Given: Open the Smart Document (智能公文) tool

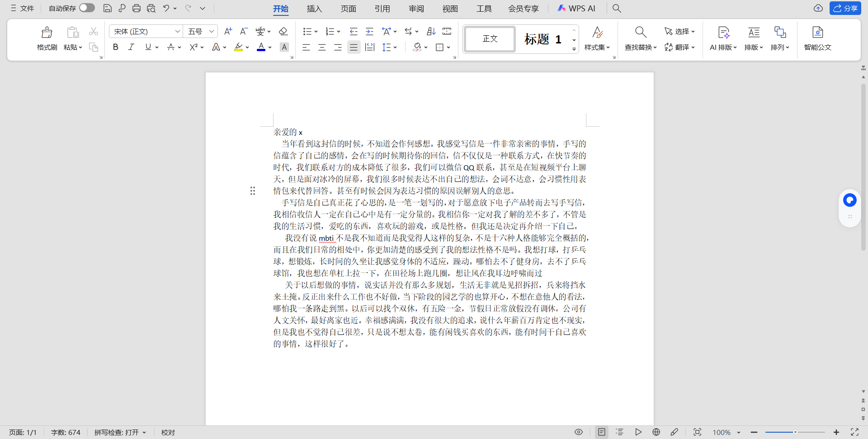Looking at the screenshot, I should pos(817,38).
